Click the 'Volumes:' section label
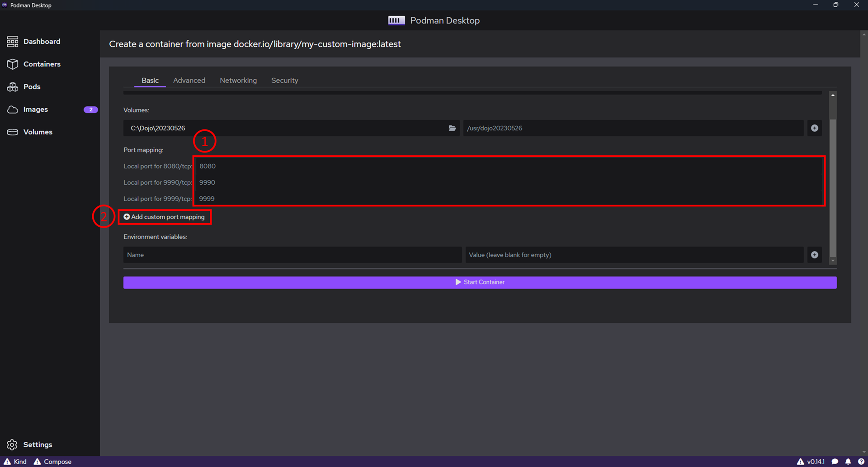The width and height of the screenshot is (868, 467). pos(136,110)
